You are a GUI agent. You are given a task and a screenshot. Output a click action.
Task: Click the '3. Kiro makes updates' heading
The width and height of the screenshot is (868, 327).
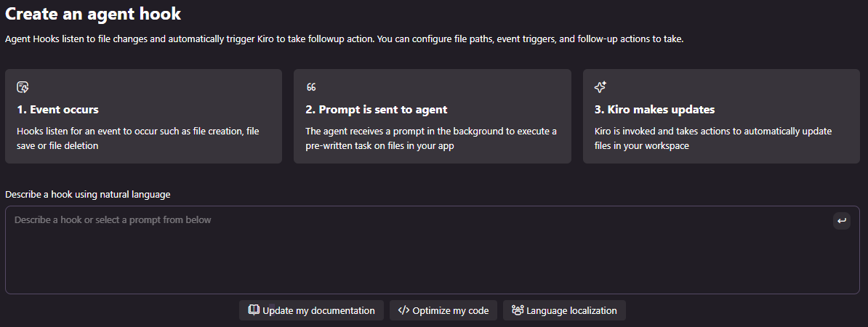click(654, 110)
